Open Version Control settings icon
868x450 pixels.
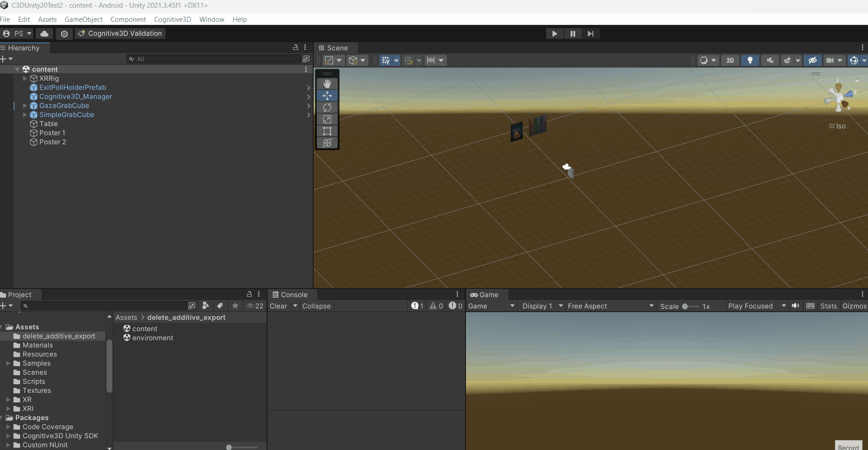click(64, 34)
